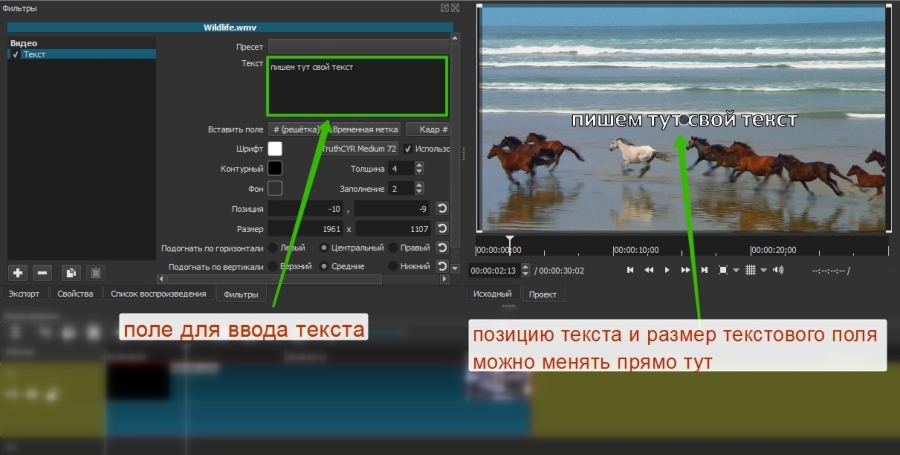Skip to the start of the video
This screenshot has height=455, width=900.
[630, 270]
